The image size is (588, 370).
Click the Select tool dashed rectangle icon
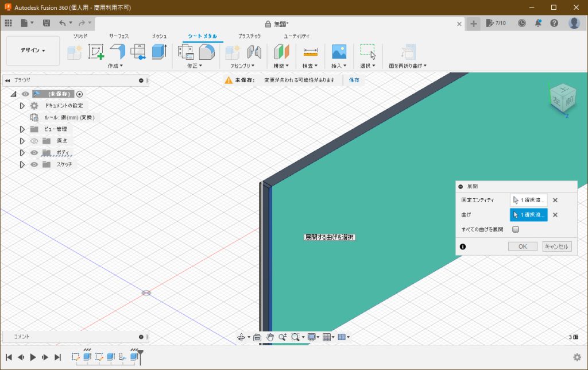coord(368,52)
